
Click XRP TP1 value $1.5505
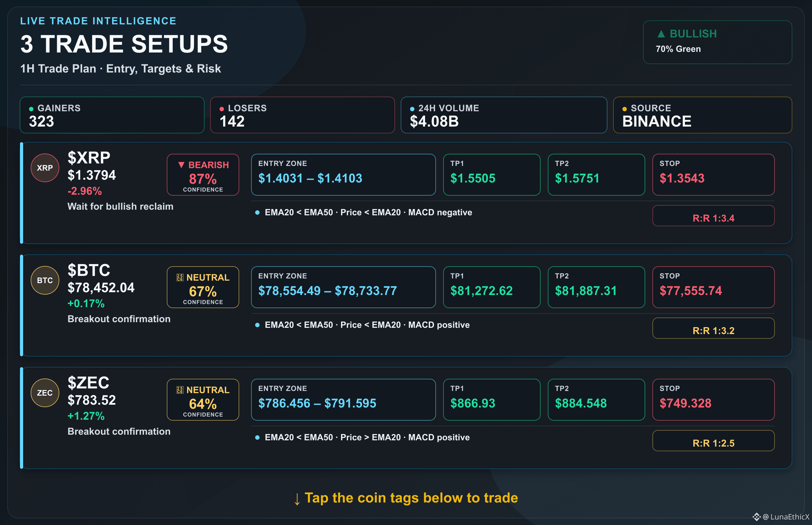coord(473,178)
